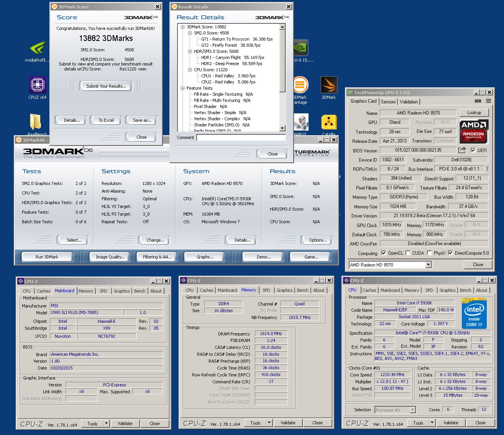The image size is (504, 435).
Task: Toggle the DirectCompute 5.0 checkbox
Action: tap(450, 253)
